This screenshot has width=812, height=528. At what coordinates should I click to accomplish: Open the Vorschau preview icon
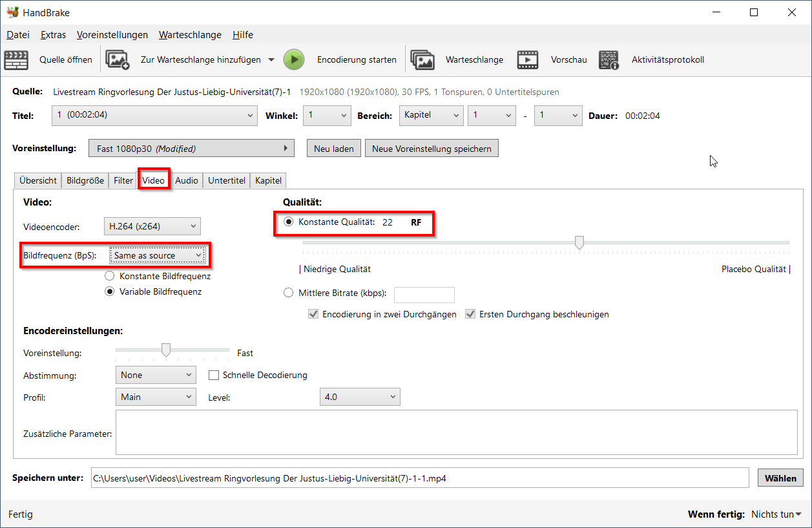click(x=528, y=60)
